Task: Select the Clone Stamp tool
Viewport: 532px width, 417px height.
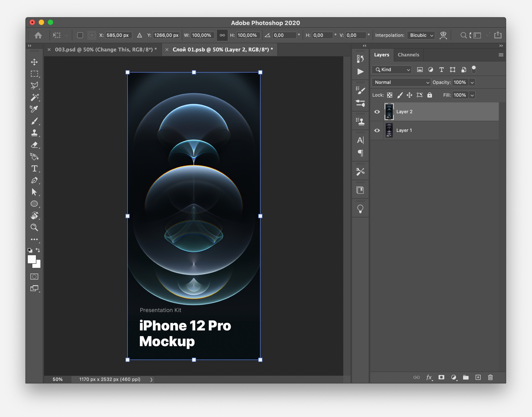Action: 34,133
